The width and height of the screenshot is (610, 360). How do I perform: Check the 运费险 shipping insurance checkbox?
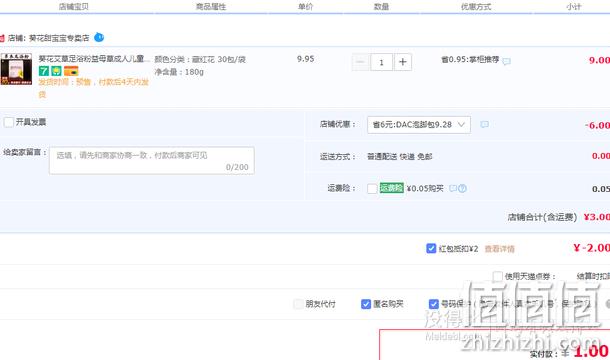(x=372, y=188)
